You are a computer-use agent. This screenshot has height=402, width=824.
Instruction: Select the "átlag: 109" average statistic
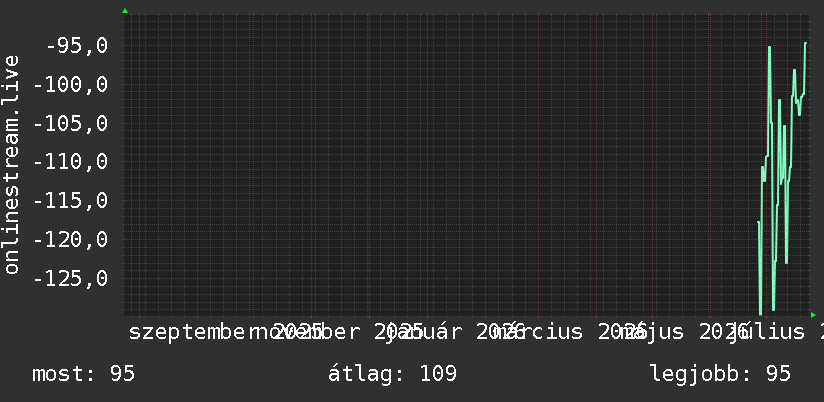(x=393, y=374)
